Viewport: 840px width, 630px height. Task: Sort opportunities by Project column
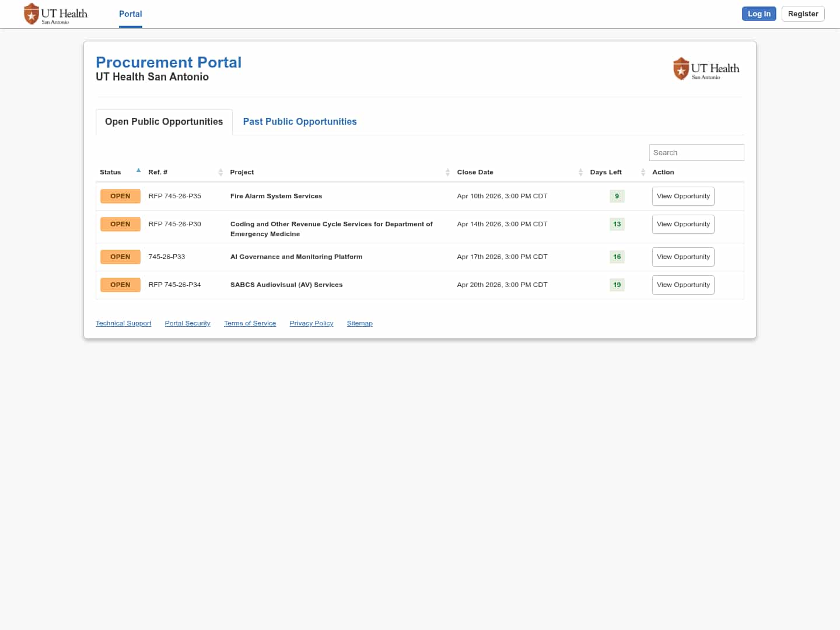pyautogui.click(x=447, y=172)
